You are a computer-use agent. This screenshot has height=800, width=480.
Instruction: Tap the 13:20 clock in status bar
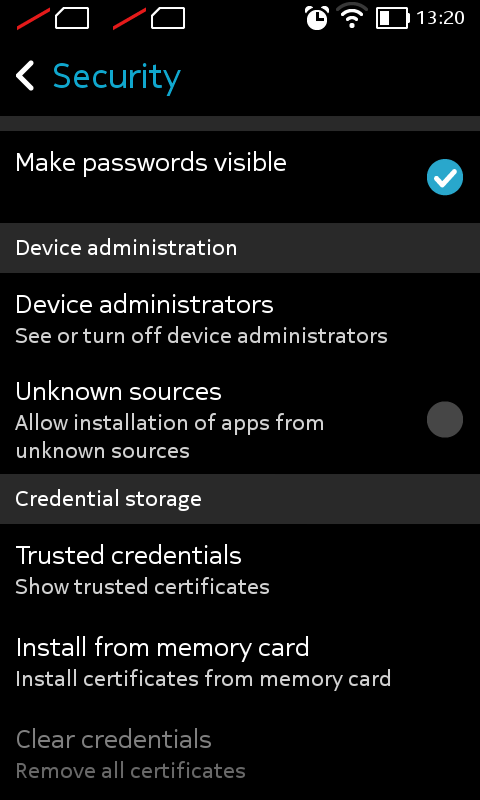point(440,18)
